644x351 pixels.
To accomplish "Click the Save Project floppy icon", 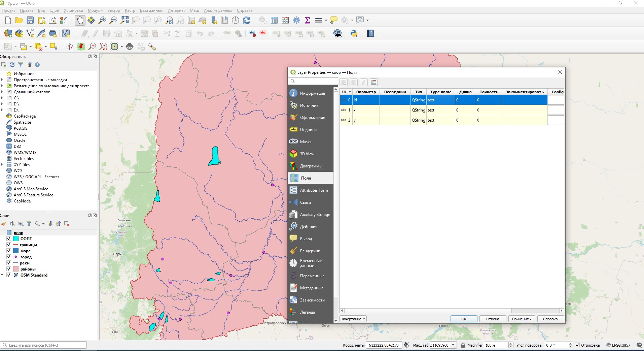I will [30, 20].
